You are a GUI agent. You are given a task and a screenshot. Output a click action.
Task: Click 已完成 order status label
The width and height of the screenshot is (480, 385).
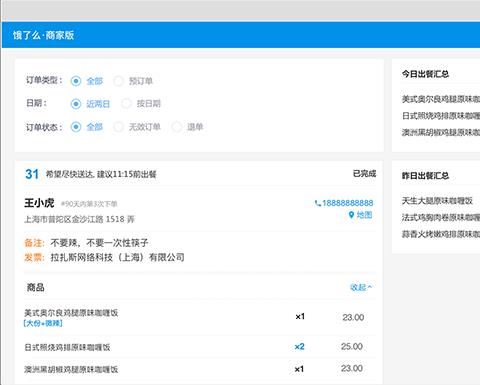(364, 174)
